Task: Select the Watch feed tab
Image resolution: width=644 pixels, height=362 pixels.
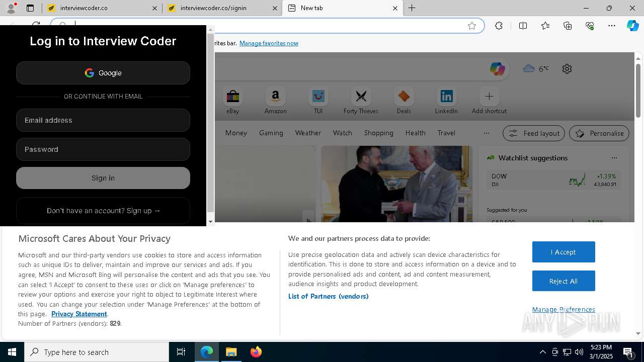Action: point(343,133)
